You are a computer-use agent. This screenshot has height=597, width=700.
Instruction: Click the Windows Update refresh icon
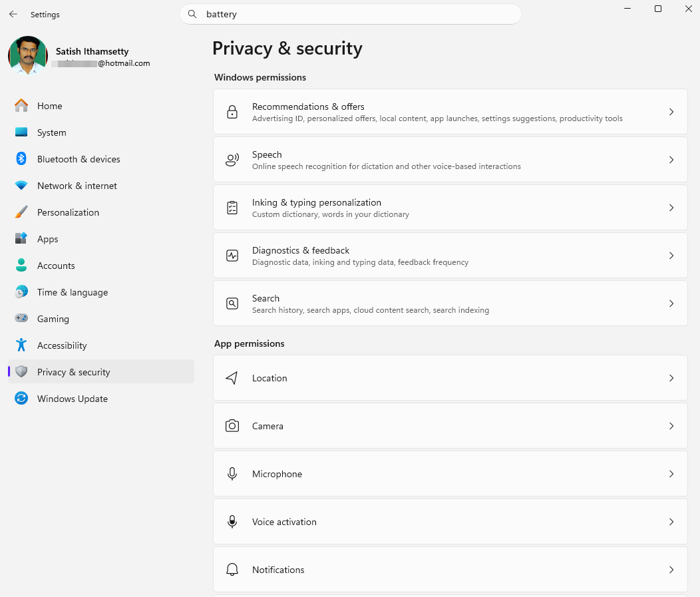coord(21,398)
